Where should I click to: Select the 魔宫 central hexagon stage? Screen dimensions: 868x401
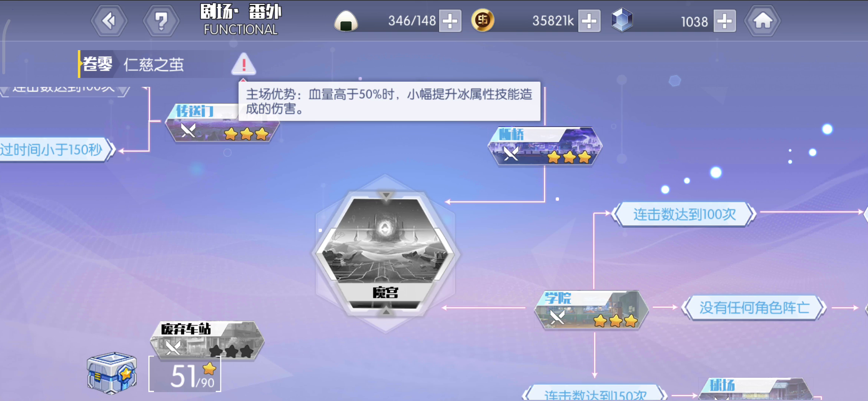point(386,253)
